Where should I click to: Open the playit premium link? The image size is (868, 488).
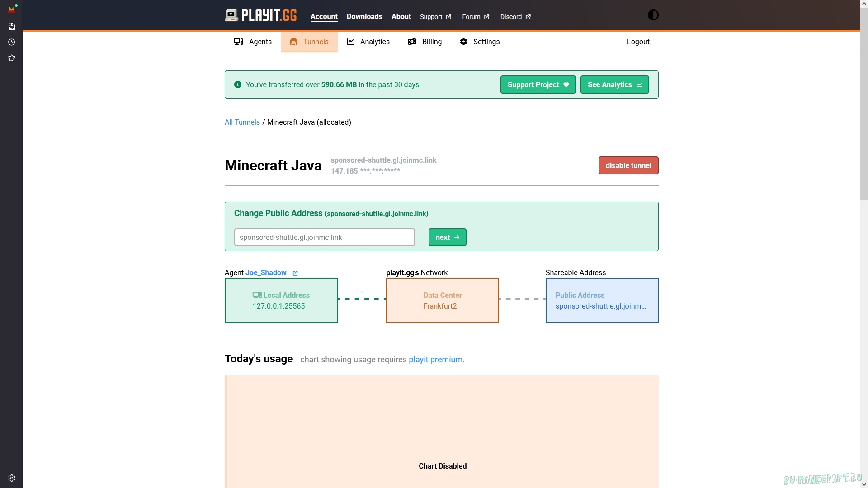[435, 360]
